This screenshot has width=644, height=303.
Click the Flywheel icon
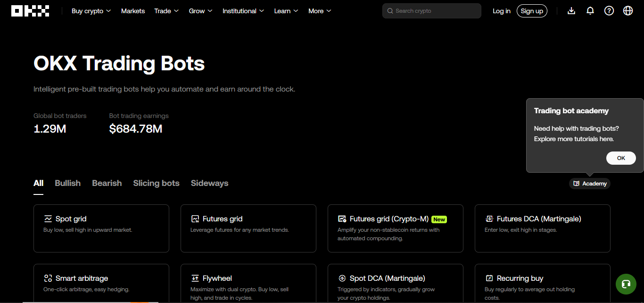(195, 278)
